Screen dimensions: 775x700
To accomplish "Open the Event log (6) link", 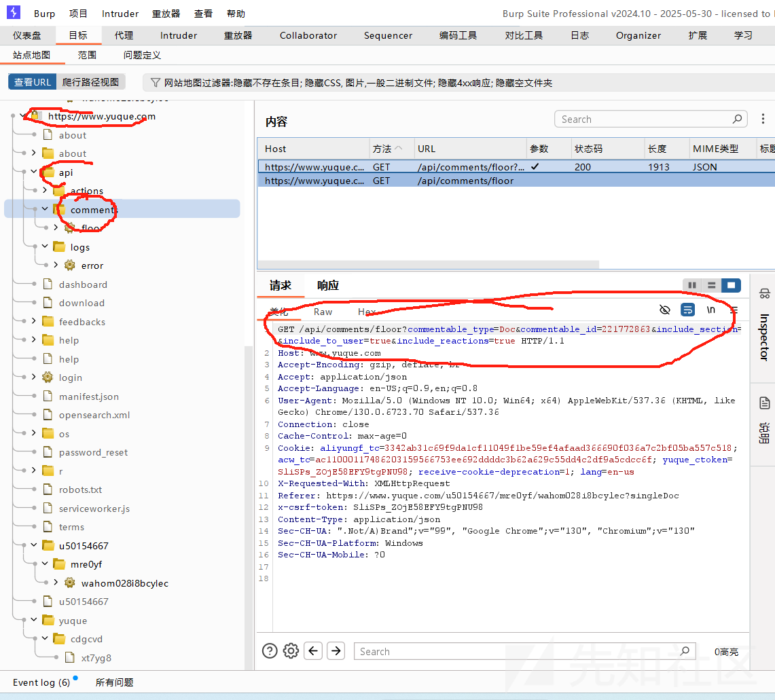I will (x=41, y=682).
